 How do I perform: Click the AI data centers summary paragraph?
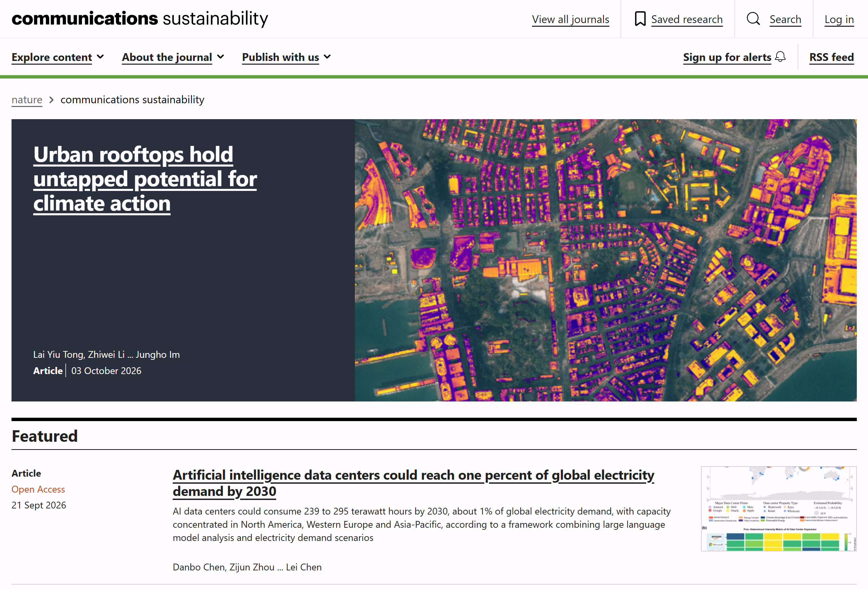(x=421, y=524)
